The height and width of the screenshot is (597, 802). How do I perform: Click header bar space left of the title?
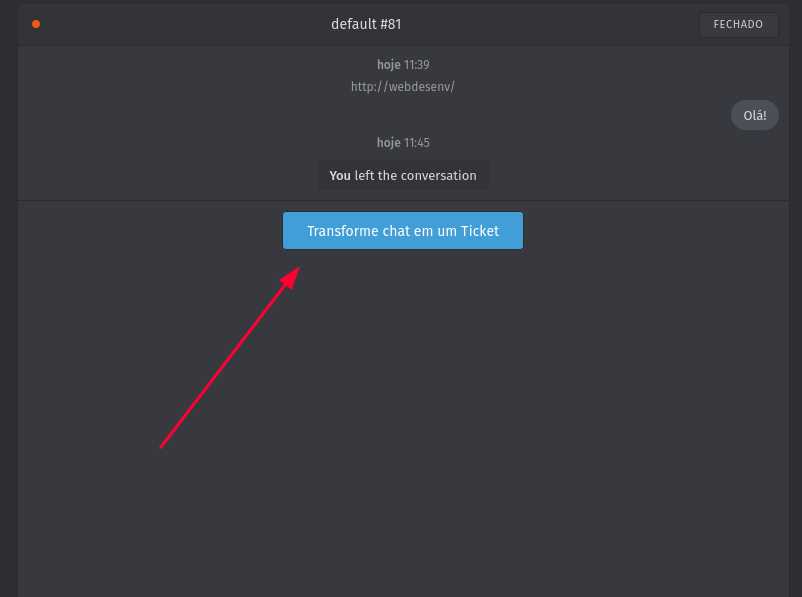tap(180, 24)
